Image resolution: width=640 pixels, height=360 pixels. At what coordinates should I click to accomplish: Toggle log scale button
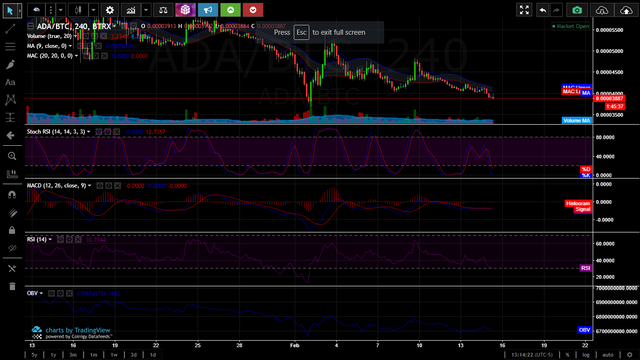pyautogui.click(x=586, y=355)
